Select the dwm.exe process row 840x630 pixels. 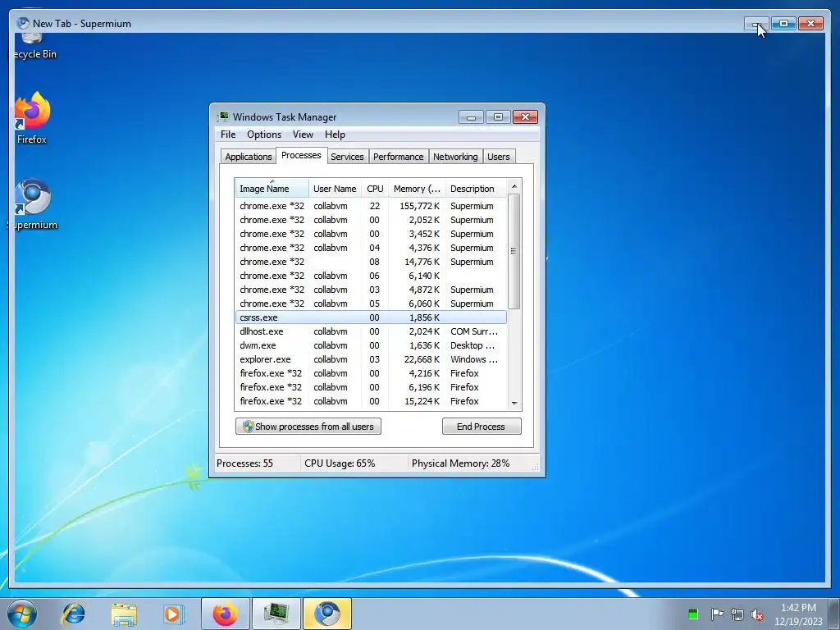click(x=371, y=345)
